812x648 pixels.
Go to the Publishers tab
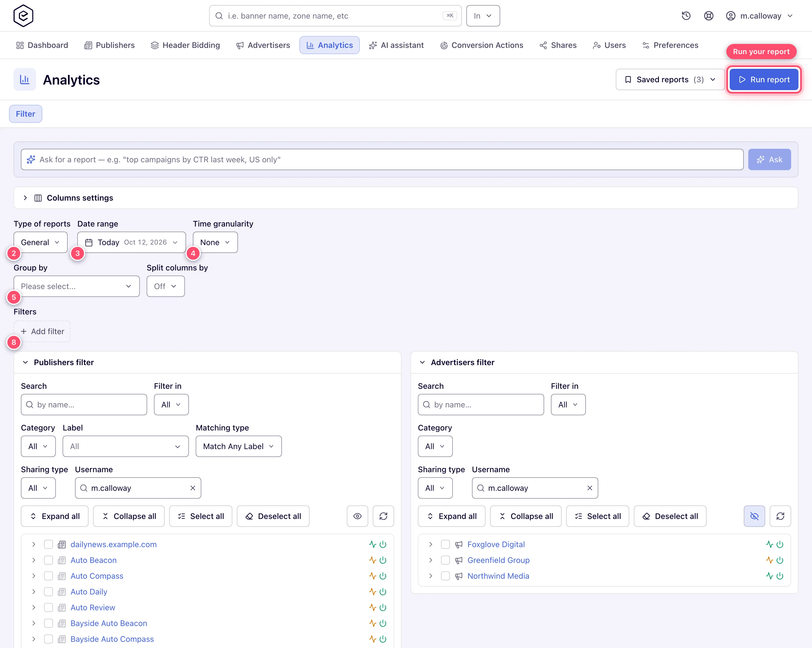tap(109, 45)
